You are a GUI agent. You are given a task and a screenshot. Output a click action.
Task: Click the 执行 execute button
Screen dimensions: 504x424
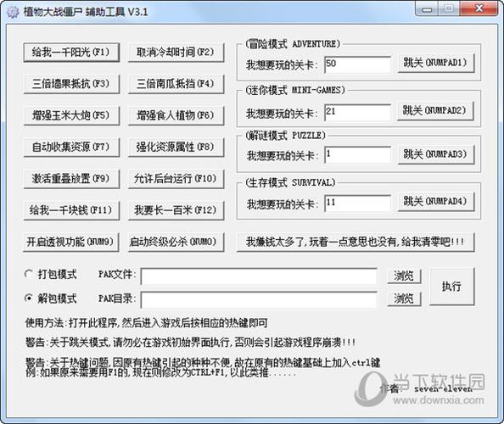click(x=451, y=286)
